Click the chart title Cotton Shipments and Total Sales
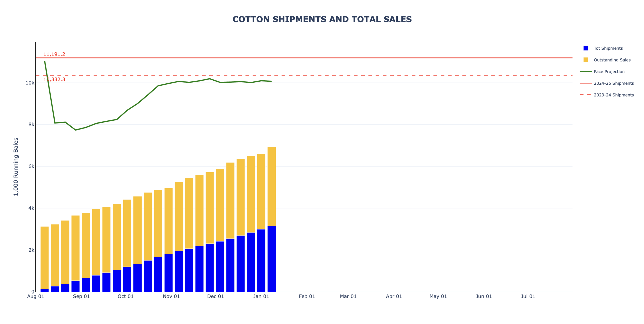The height and width of the screenshot is (324, 644). click(322, 19)
